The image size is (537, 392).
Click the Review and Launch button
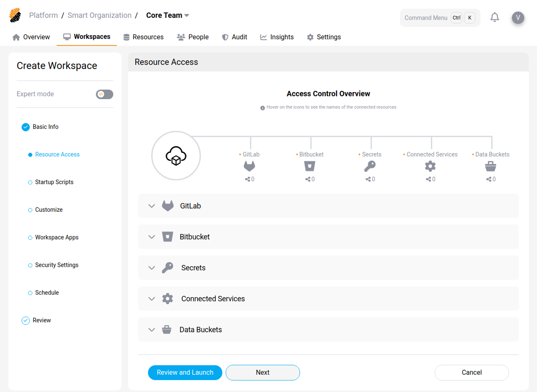185,372
